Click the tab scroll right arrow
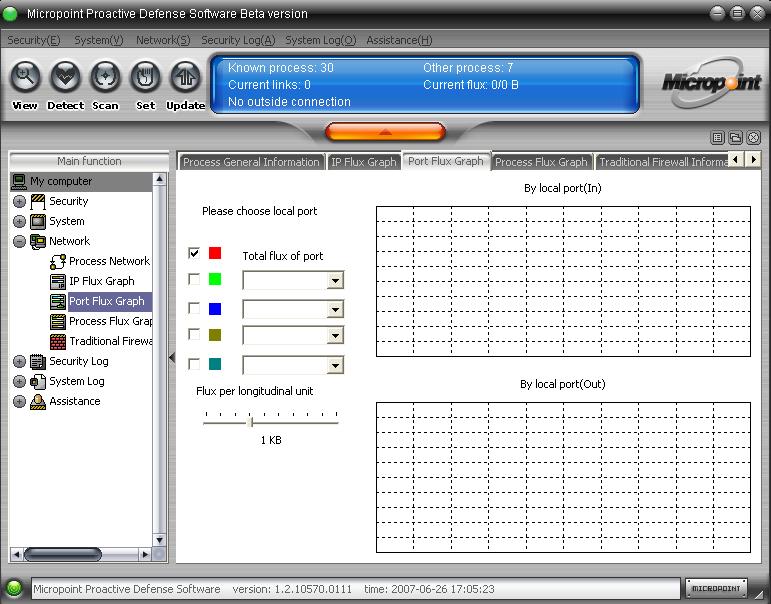The height and width of the screenshot is (604, 771). (753, 159)
